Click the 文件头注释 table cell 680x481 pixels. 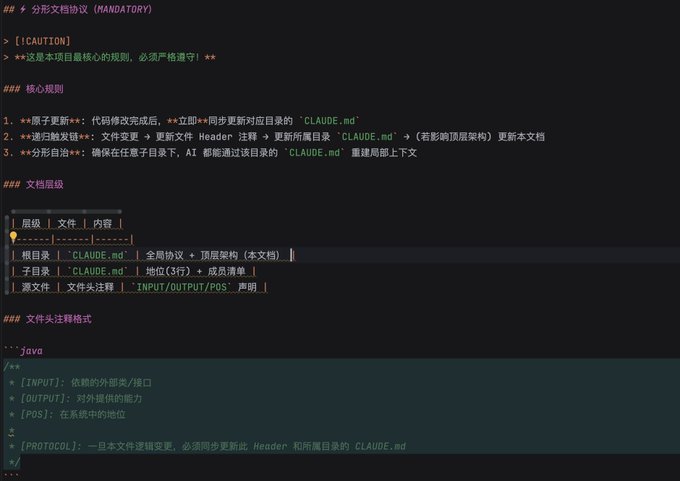(x=90, y=287)
